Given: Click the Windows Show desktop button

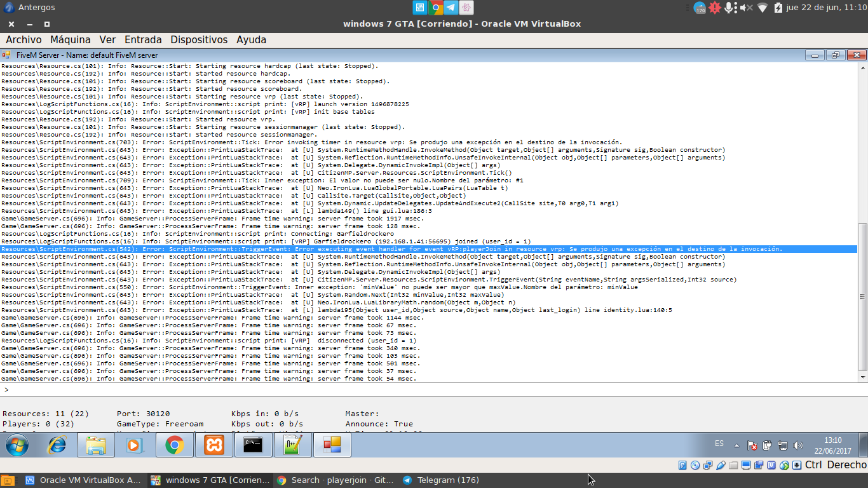Looking at the screenshot, I should tap(864, 445).
